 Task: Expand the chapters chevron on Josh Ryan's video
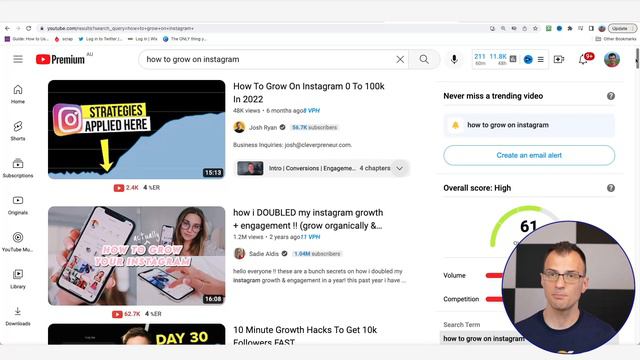[x=399, y=168]
